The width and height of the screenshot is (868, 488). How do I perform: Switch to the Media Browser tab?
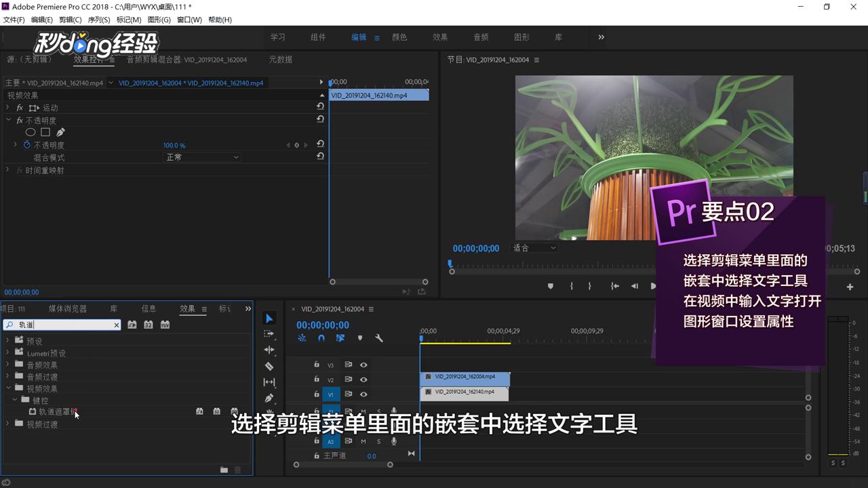tap(68, 309)
